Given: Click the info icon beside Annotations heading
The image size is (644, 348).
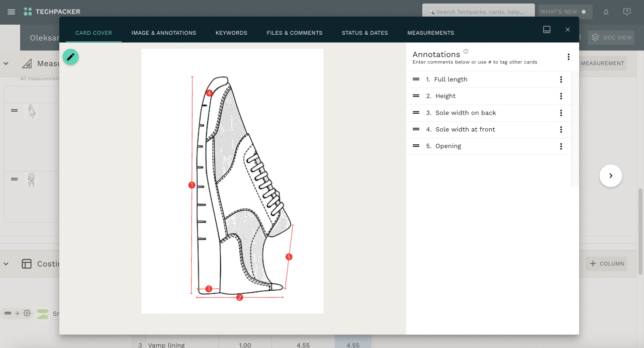Looking at the screenshot, I should click(x=466, y=51).
